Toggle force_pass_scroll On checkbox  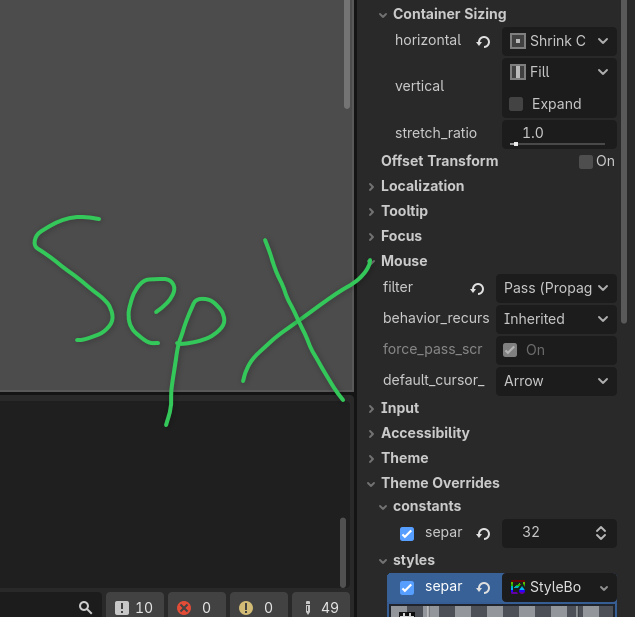(x=510, y=350)
